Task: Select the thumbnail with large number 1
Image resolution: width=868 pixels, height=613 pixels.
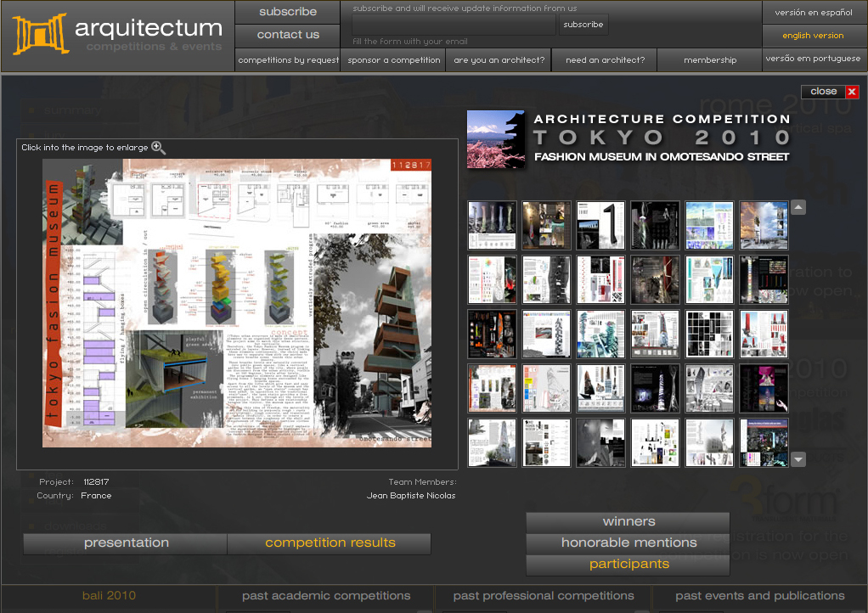Action: point(600,225)
